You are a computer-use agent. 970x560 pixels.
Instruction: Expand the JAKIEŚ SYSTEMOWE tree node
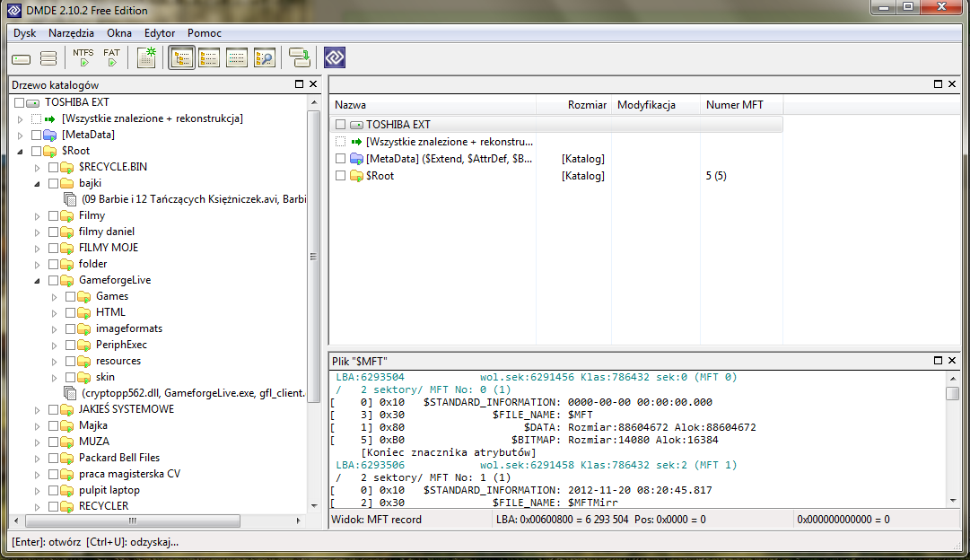(37, 409)
